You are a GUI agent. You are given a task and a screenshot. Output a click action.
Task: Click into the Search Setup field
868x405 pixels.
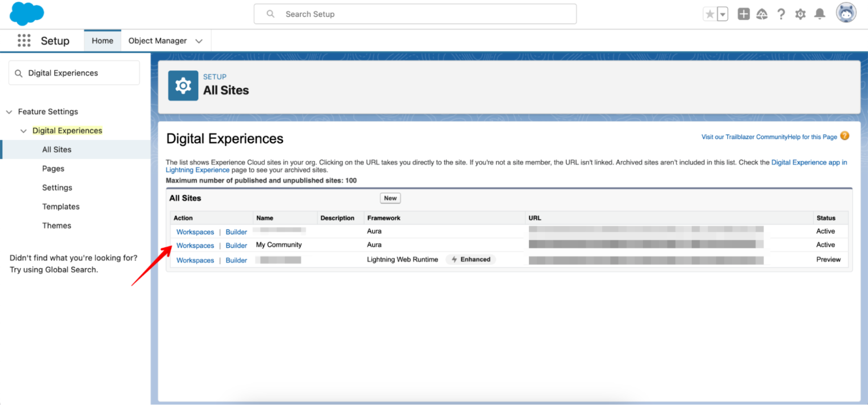415,14
